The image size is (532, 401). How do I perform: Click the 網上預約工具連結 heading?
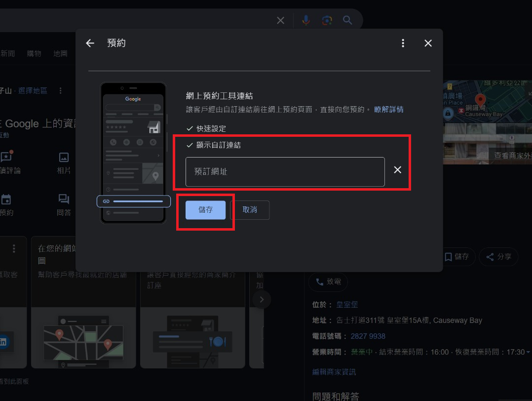[x=219, y=96]
